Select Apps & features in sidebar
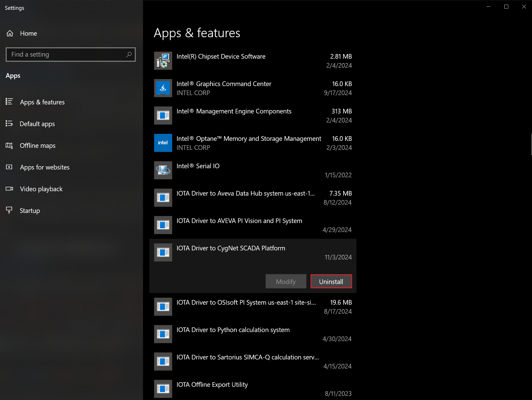This screenshot has width=532, height=400. pyautogui.click(x=72, y=102)
